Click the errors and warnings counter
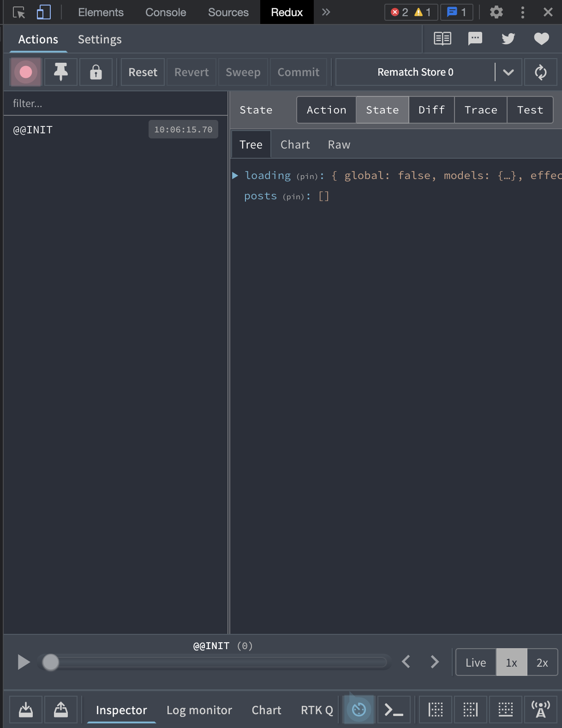This screenshot has width=562, height=728. click(x=411, y=12)
